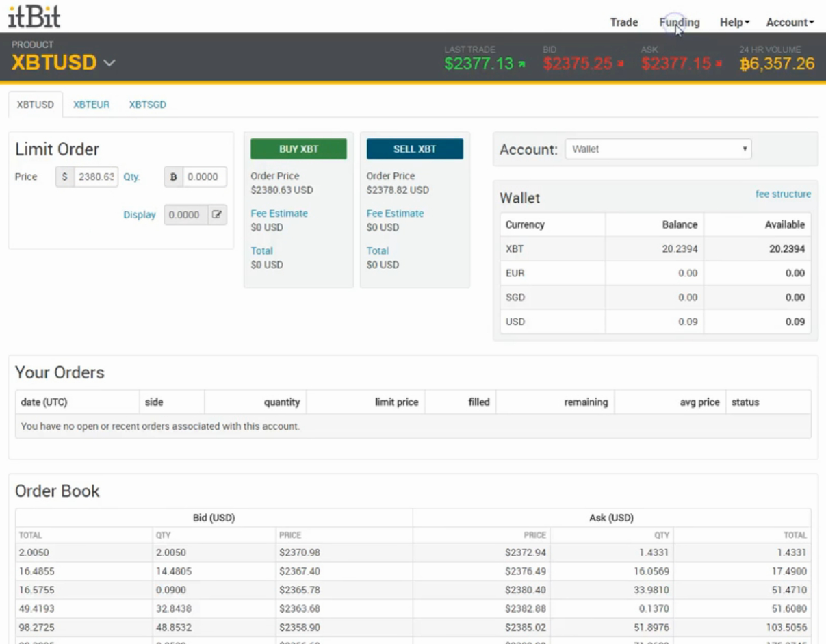Open the Account menu in header
The width and height of the screenshot is (826, 644).
coord(790,23)
